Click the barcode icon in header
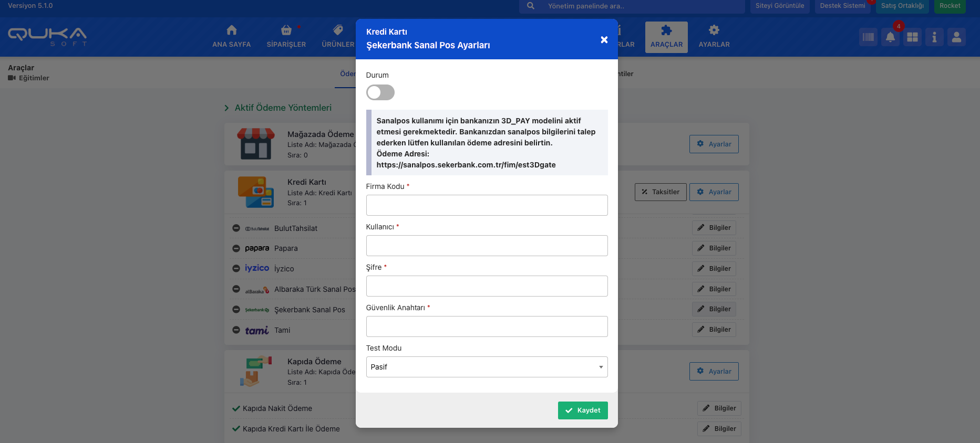This screenshot has height=443, width=980. click(x=868, y=37)
